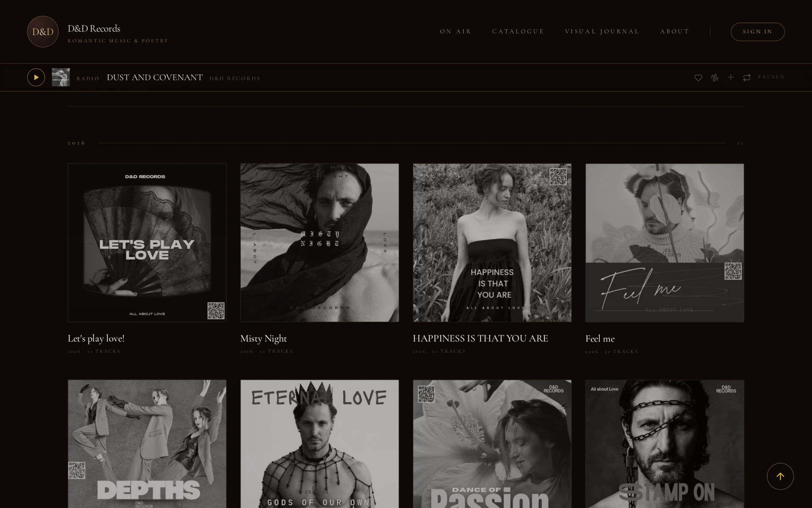Click the "Let's play love!" album title
Viewport: 812px width, 508px height.
click(96, 339)
